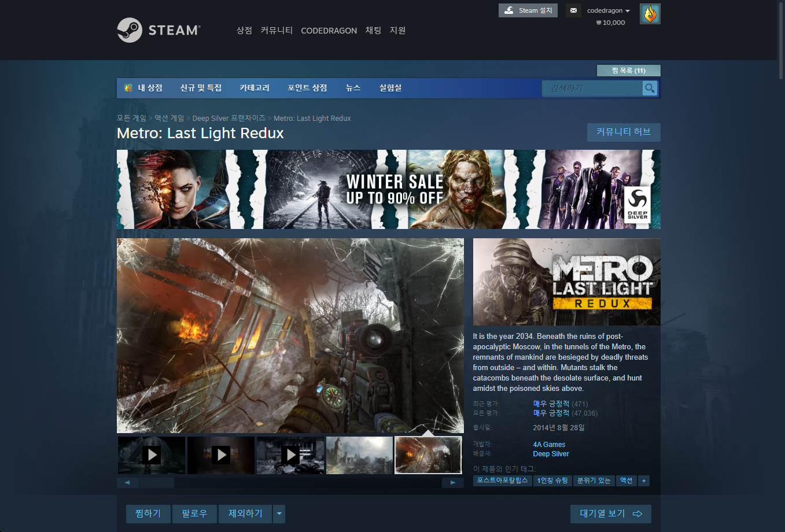This screenshot has width=785, height=532.
Task: Open the 뉴스 tab
Action: click(353, 88)
